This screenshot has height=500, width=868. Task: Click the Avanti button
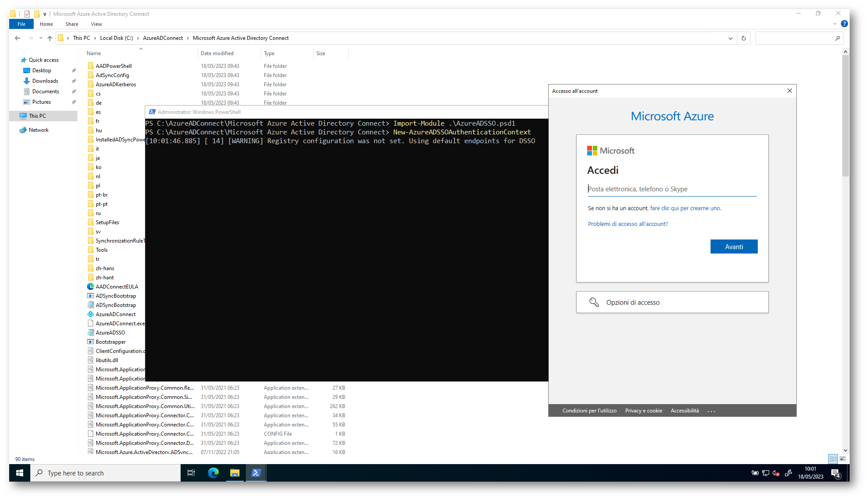pyautogui.click(x=734, y=247)
